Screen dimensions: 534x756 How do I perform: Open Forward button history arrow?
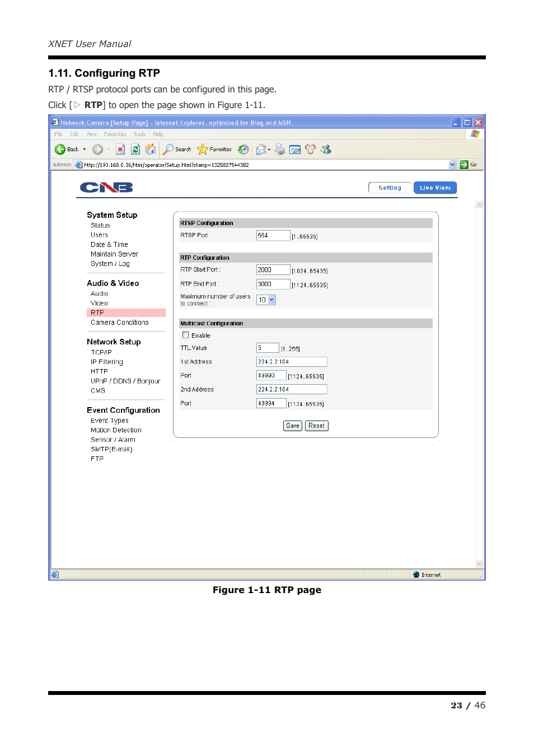tap(109, 150)
